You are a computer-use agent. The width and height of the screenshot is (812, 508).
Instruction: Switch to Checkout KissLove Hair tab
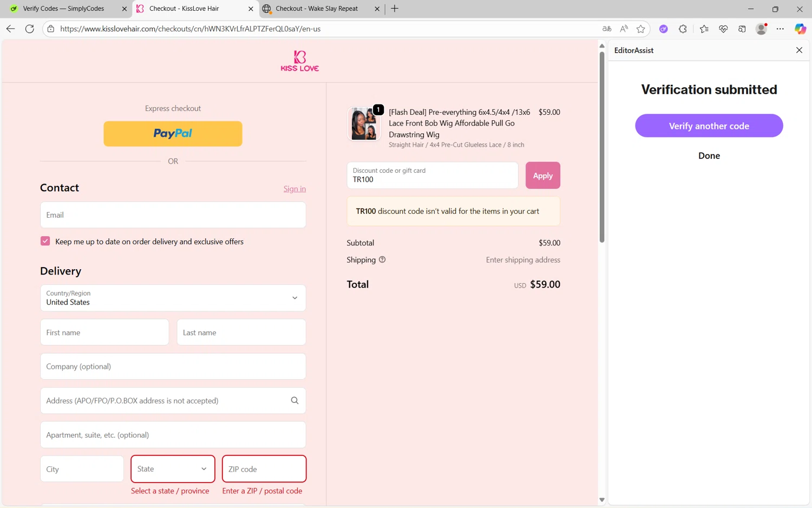[184, 9]
